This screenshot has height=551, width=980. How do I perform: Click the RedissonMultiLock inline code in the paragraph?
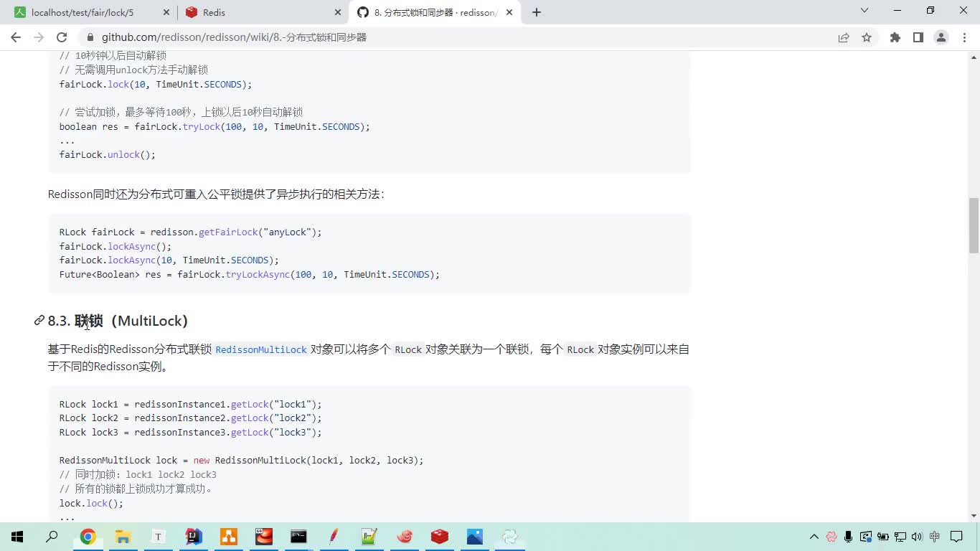[261, 350]
